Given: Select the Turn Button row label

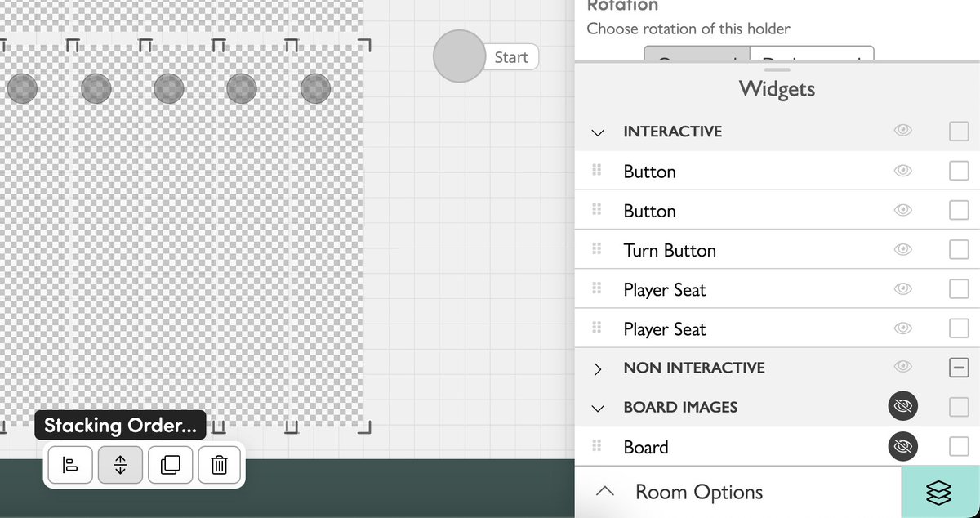Looking at the screenshot, I should point(670,250).
